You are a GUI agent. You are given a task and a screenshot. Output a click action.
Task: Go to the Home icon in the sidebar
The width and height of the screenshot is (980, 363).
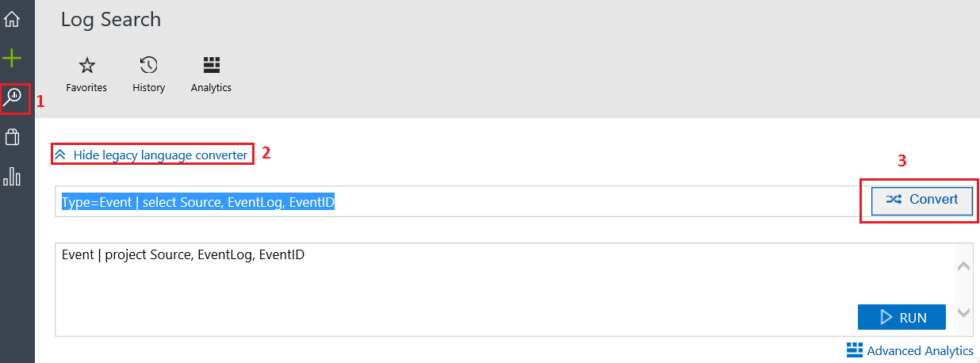tap(12, 19)
